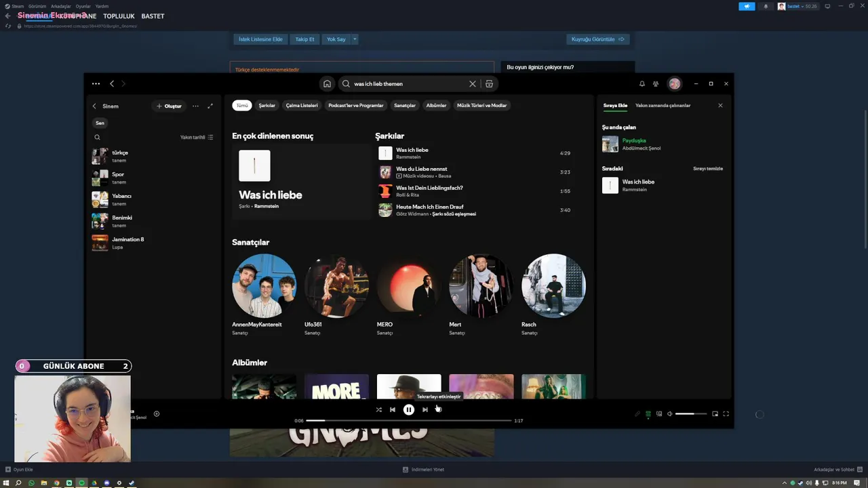Add Payduşka to Liked Songs
The height and width of the screenshot is (488, 868).
pyautogui.click(x=157, y=414)
